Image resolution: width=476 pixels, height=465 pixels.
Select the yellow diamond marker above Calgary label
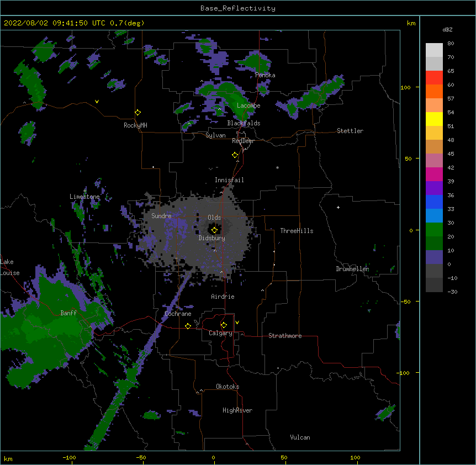[224, 325]
